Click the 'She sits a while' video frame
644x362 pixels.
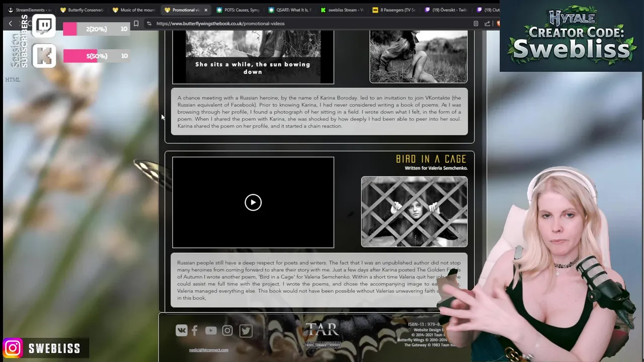point(253,57)
